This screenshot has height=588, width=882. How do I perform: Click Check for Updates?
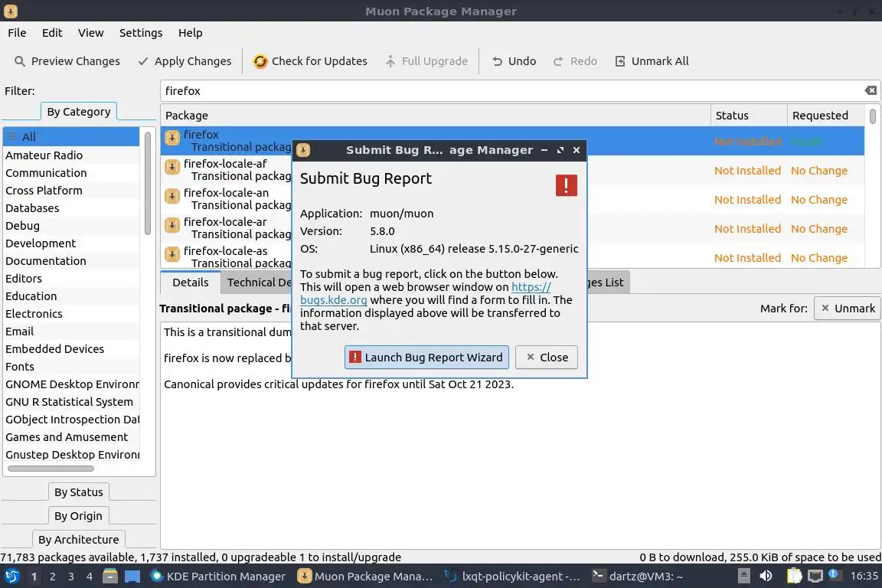pos(310,60)
